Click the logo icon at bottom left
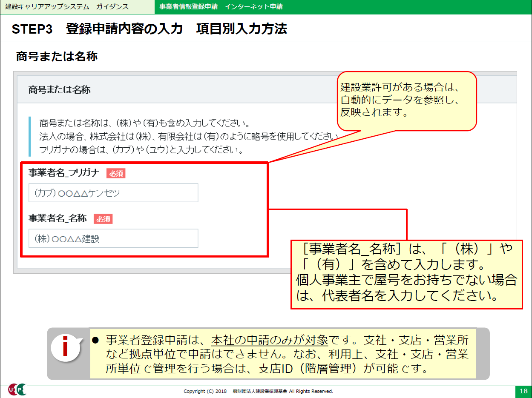Screen dimensions: 532x398 pos(17,390)
